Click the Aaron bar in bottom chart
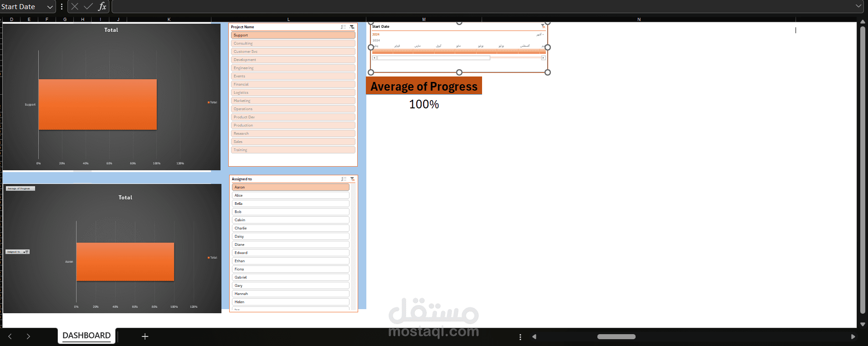This screenshot has height=346, width=868. pyautogui.click(x=125, y=262)
